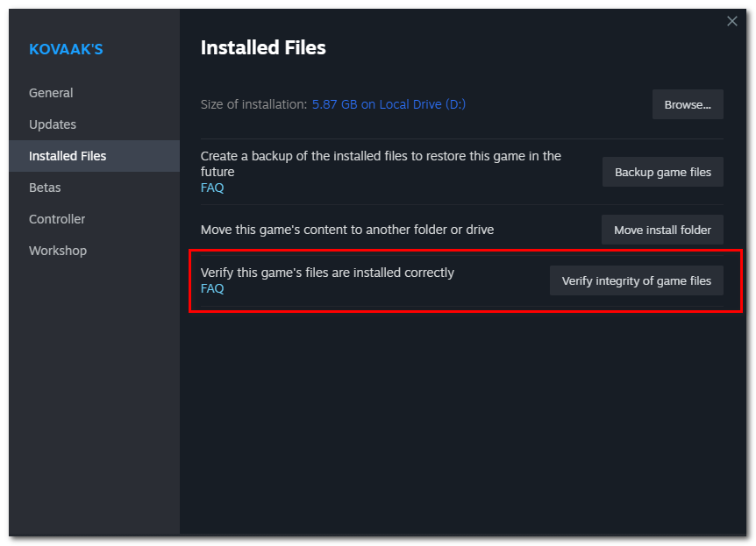Verify integrity of game files
Screen dimensions: 756x546
636,280
